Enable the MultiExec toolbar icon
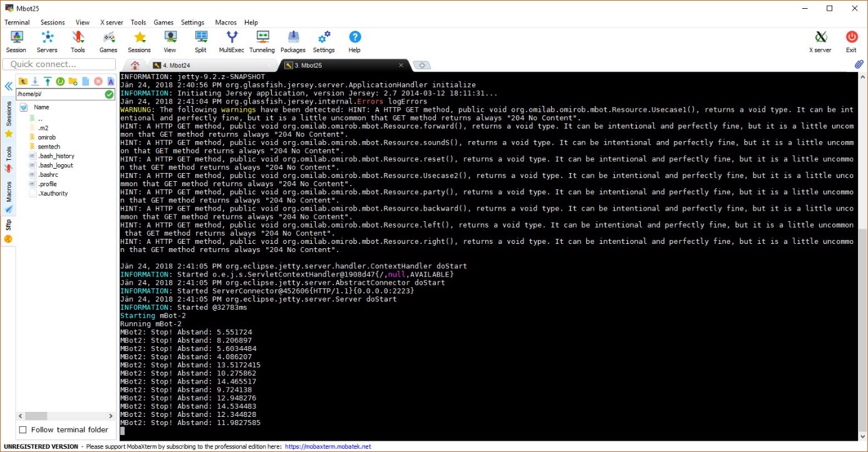The width and height of the screenshot is (868, 452). (x=231, y=42)
